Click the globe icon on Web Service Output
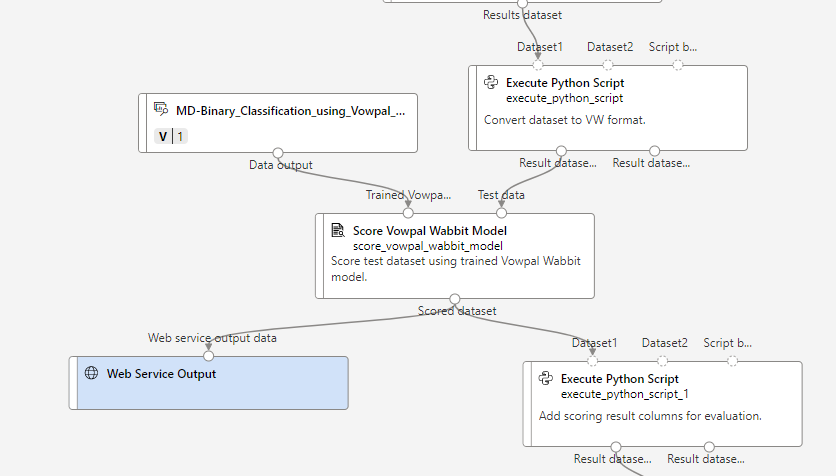836x476 pixels. click(91, 374)
